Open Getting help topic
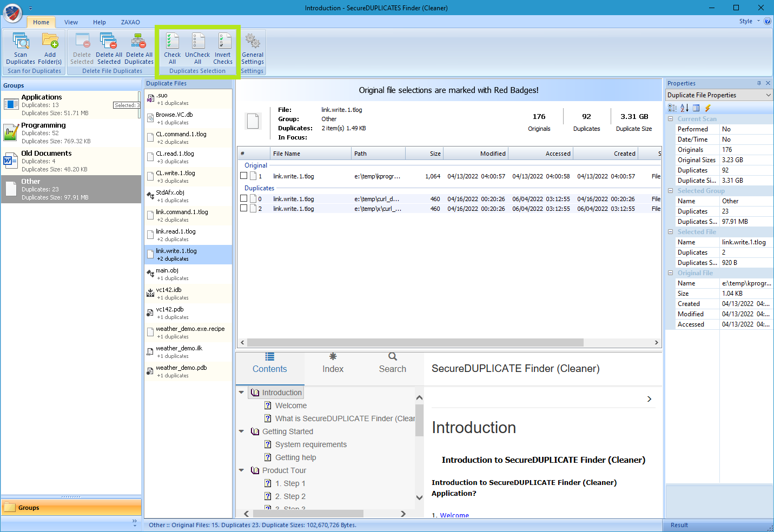This screenshot has width=774, height=532. (x=296, y=457)
